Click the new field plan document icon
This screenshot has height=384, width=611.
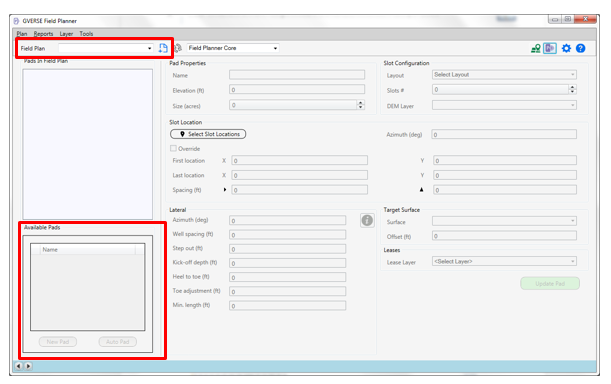(163, 48)
